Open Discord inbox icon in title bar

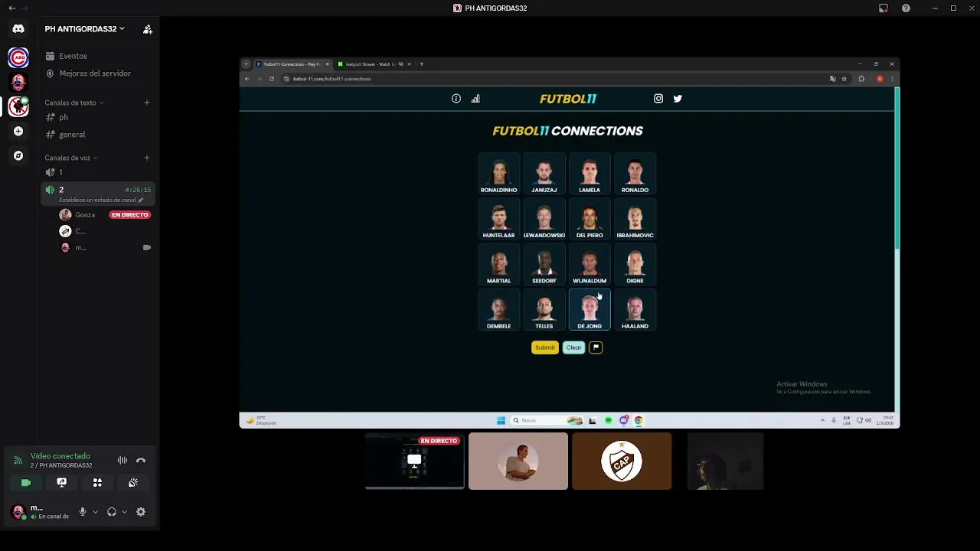[x=884, y=8]
